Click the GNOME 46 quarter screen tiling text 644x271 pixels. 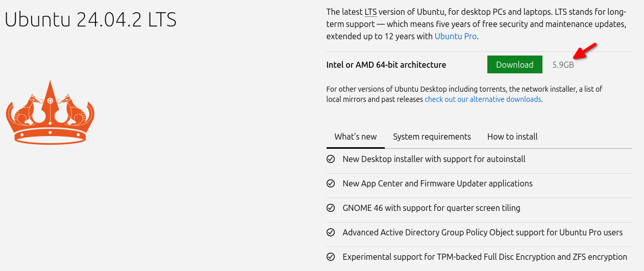[432, 208]
